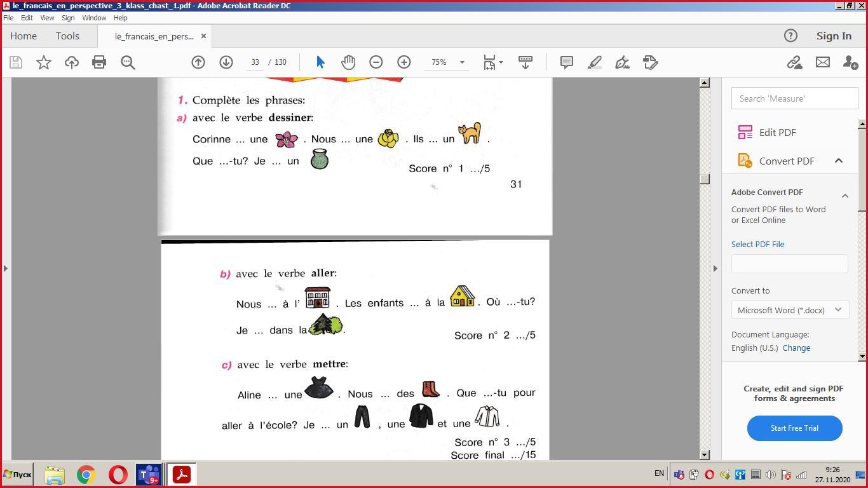The height and width of the screenshot is (488, 868).
Task: Click the Start Free Trial button
Action: (794, 428)
